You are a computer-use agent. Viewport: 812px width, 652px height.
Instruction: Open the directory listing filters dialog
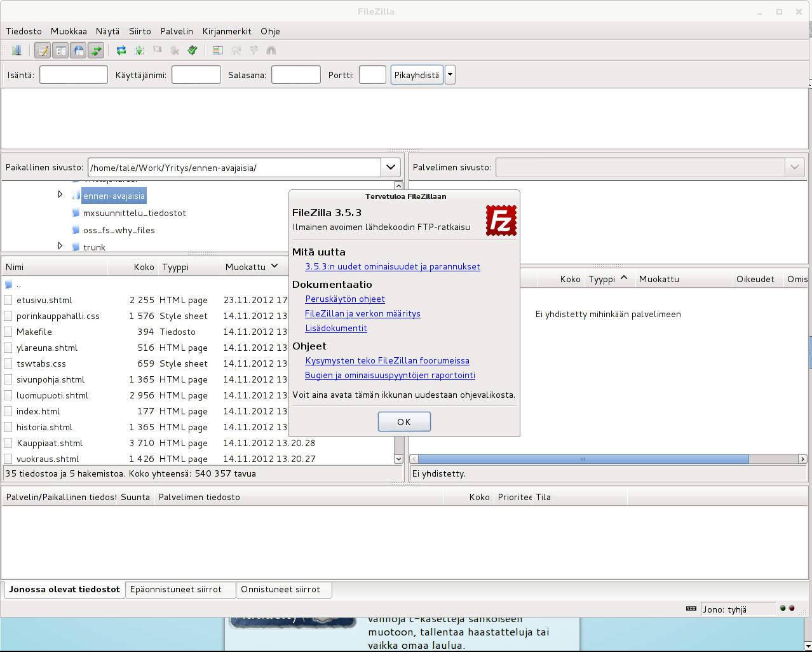pyautogui.click(x=218, y=50)
